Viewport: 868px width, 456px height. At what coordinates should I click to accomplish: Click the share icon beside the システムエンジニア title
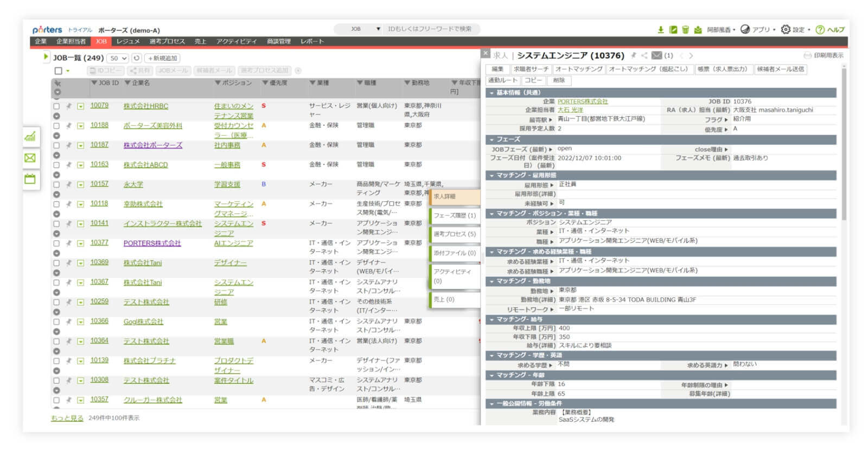coord(644,55)
